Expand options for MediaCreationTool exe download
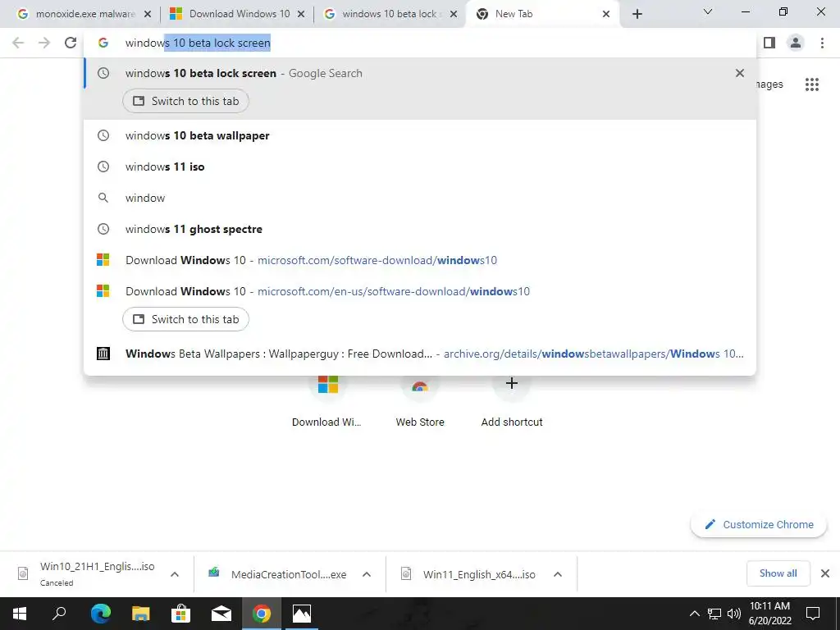The image size is (840, 630). [367, 574]
